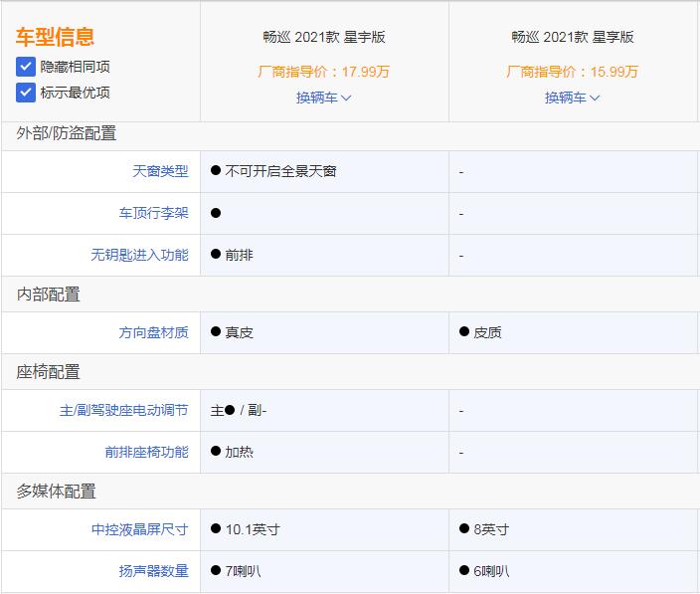Viewport: 700px width, 594px height.
Task: Click the 8英寸 screen size cell
Action: point(573,529)
